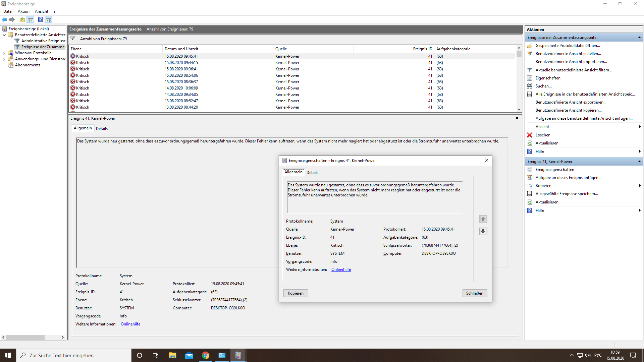
Task: Expand the Ansicht submenu arrow
Action: point(640,127)
